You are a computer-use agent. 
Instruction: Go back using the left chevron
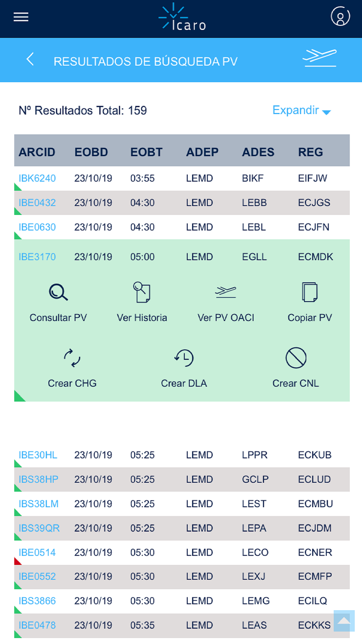pos(30,59)
